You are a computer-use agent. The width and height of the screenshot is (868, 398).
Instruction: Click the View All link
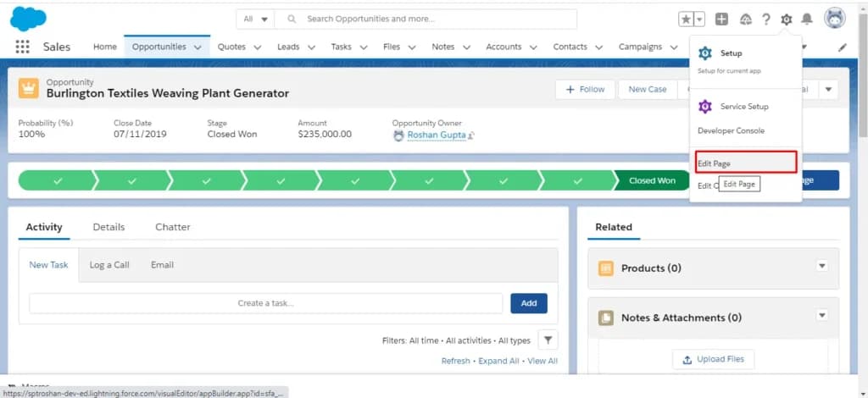click(x=542, y=361)
